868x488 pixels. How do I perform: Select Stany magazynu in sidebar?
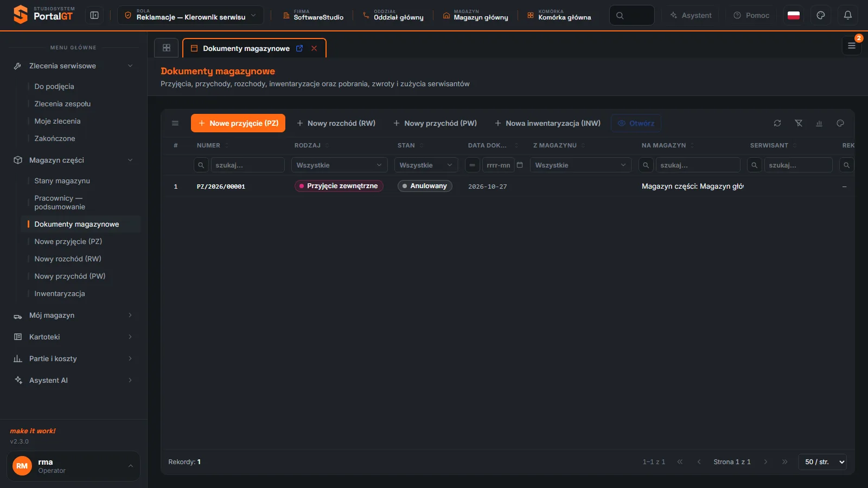click(62, 181)
